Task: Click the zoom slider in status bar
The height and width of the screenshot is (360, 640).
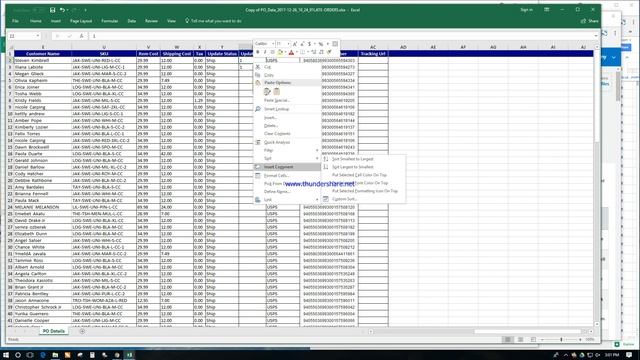Action: point(561,340)
